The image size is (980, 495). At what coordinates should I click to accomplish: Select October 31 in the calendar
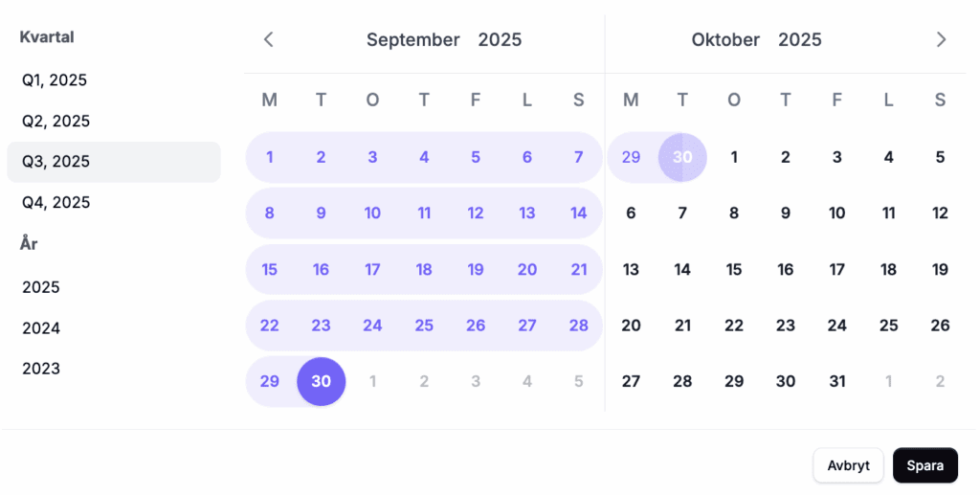[837, 381]
